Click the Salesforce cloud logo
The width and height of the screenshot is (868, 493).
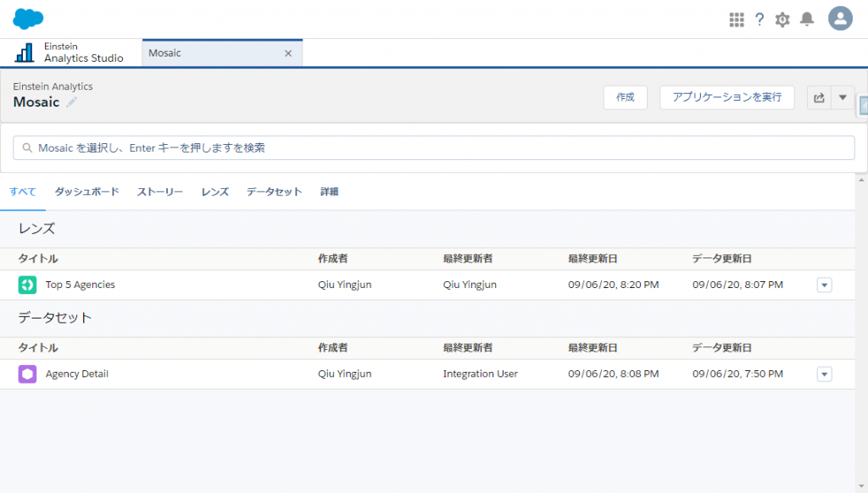28,19
